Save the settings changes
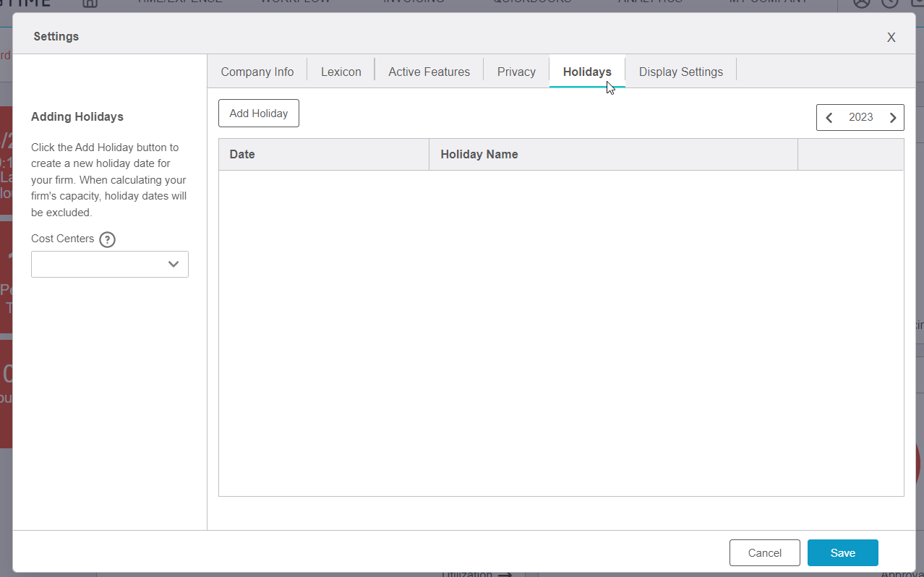 coord(842,553)
